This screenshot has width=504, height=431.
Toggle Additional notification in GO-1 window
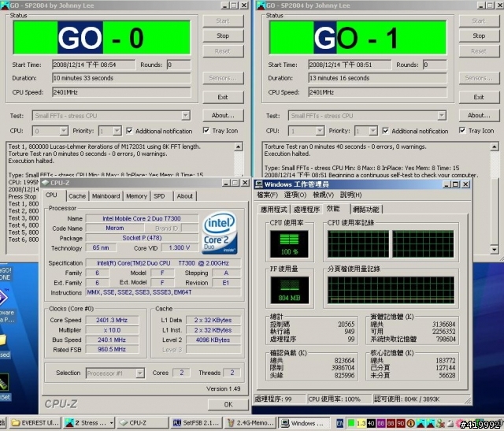[x=385, y=131]
